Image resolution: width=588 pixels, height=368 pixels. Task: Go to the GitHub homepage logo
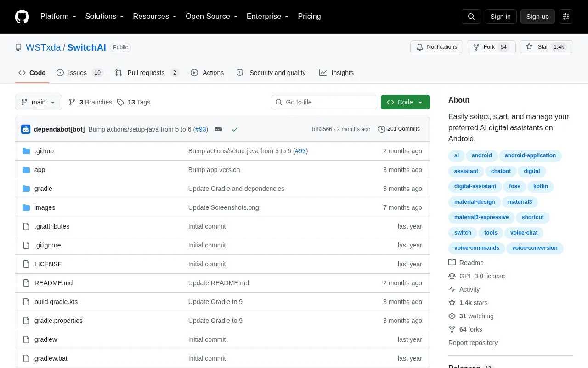click(x=22, y=17)
